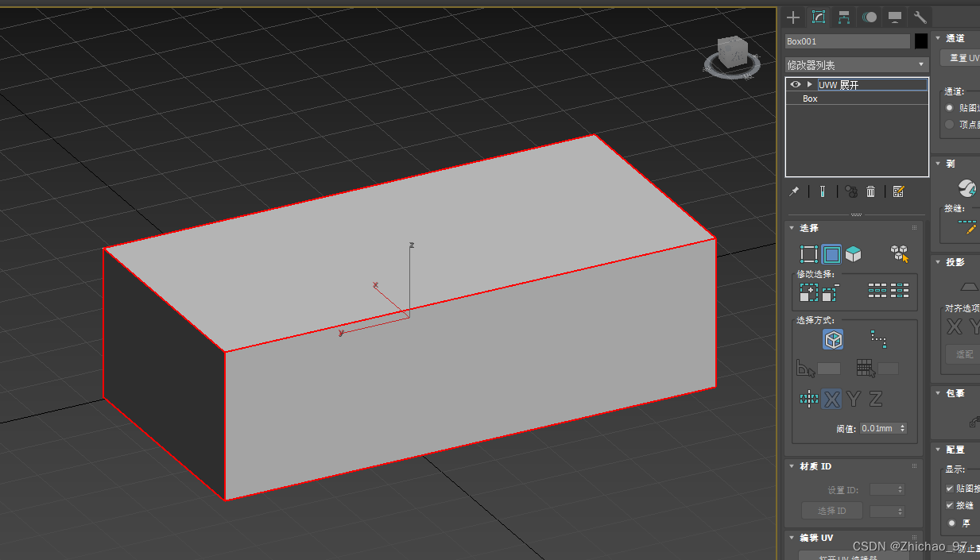
Task: Select the Box entry in modifier stack
Action: [x=810, y=98]
